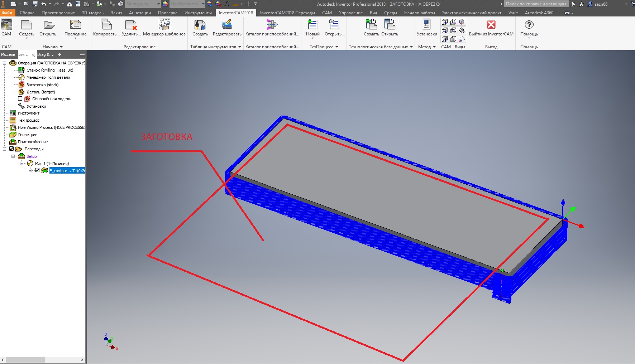Switch to the Модель browser tab

(8, 55)
